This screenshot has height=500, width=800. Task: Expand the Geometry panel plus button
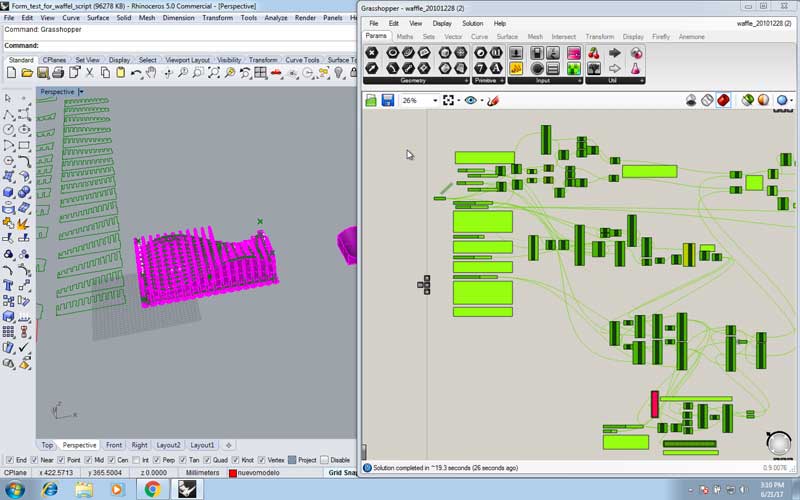click(466, 81)
